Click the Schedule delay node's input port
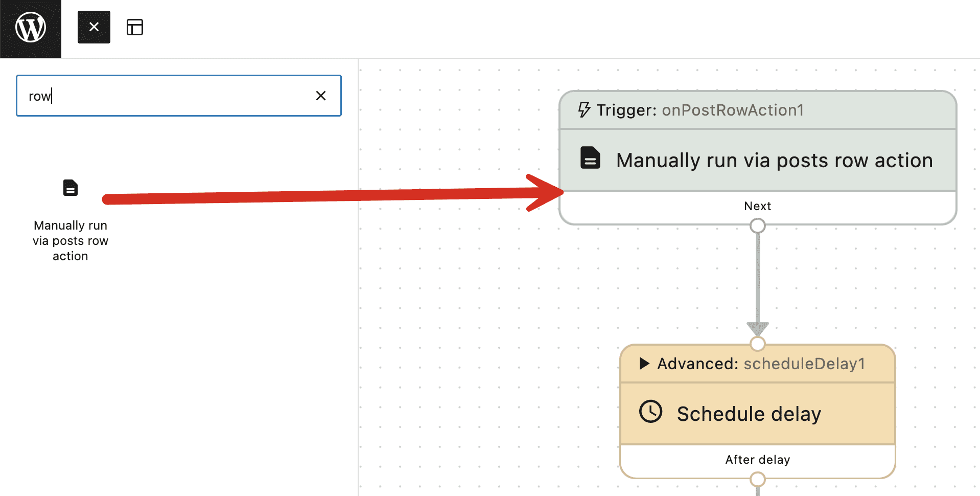 click(757, 344)
